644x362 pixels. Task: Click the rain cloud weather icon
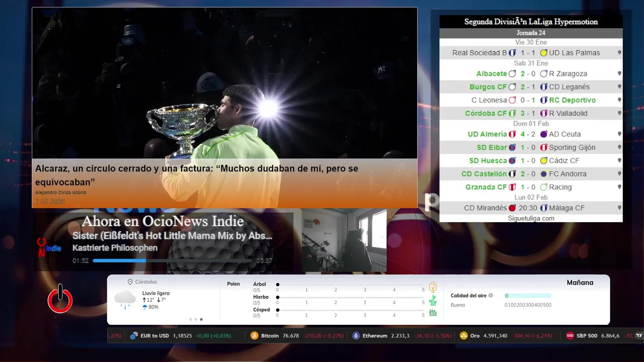125,300
